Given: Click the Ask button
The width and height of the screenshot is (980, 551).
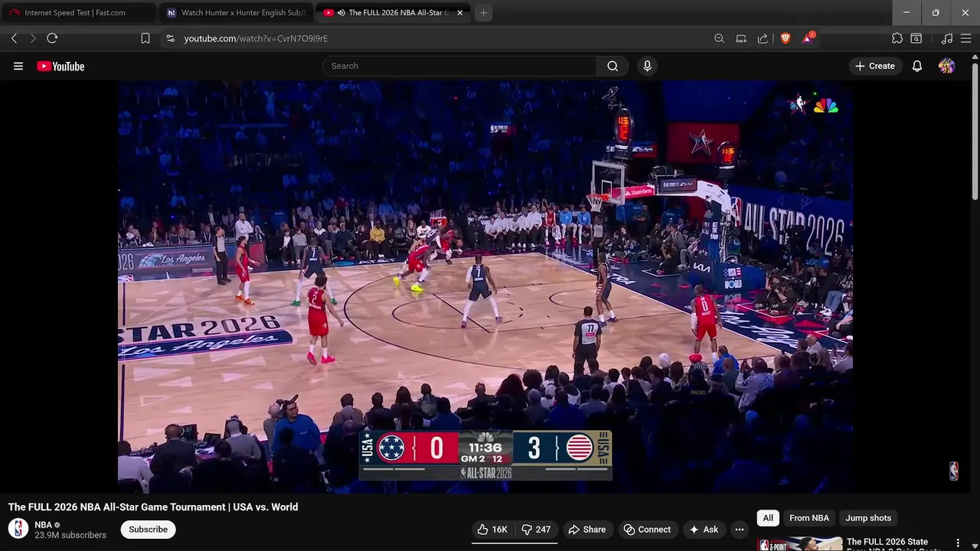Looking at the screenshot, I should [704, 530].
